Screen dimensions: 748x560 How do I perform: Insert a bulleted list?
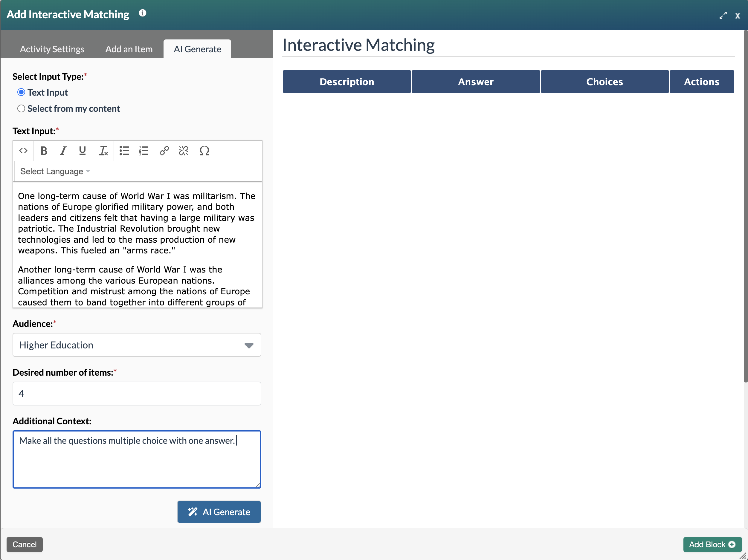(124, 151)
